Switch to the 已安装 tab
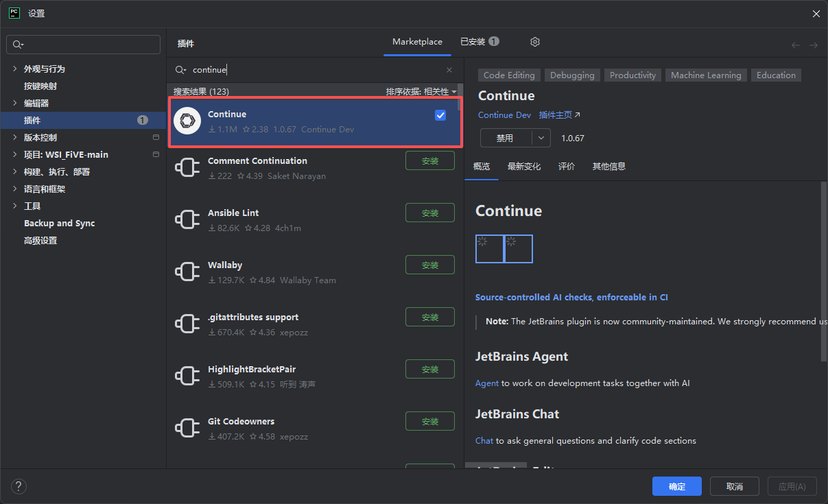Viewport: 828px width, 504px height. pos(480,42)
